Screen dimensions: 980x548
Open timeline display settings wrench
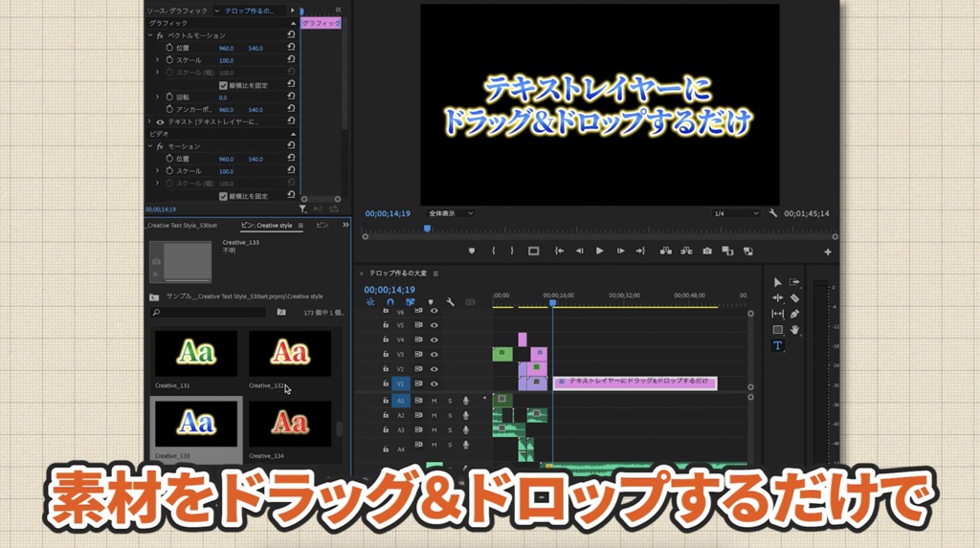coord(450,302)
